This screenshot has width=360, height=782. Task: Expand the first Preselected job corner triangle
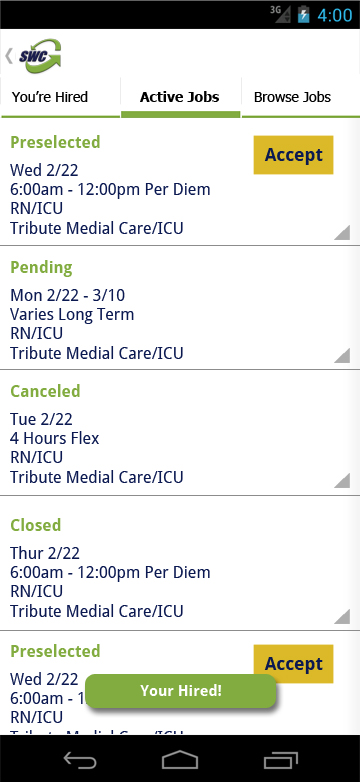pyautogui.click(x=342, y=232)
